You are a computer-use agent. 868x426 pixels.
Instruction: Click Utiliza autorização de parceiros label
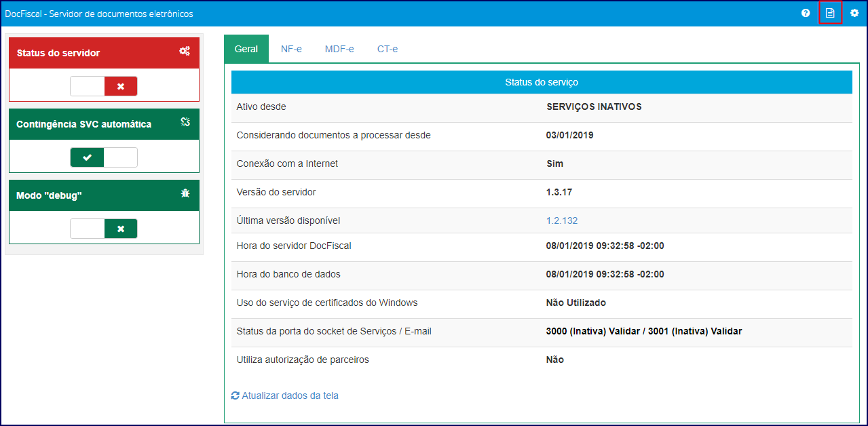point(303,360)
